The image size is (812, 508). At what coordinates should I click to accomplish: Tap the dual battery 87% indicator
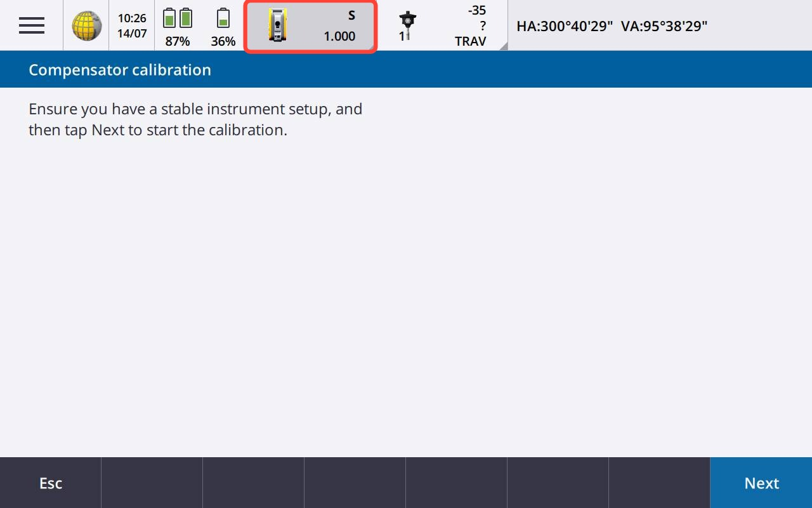pos(178,26)
